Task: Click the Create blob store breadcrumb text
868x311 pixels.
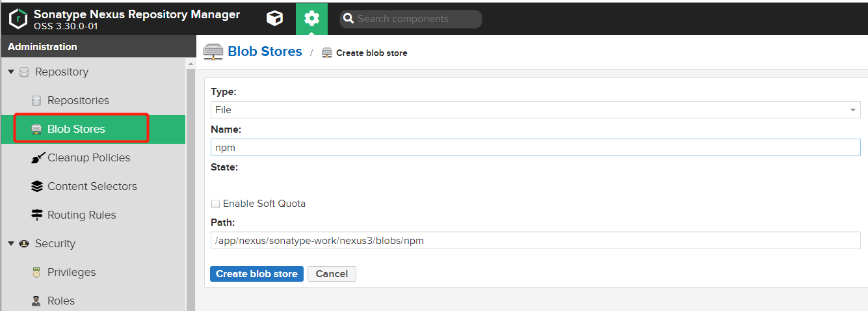Action: click(371, 53)
